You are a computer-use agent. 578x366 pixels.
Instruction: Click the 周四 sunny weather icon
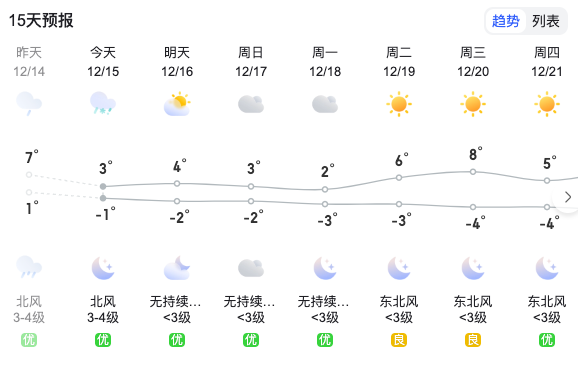point(547,104)
